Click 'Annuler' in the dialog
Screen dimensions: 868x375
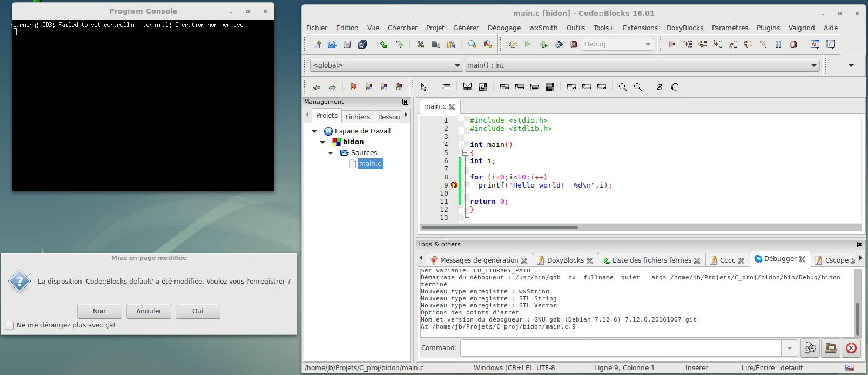pos(149,311)
